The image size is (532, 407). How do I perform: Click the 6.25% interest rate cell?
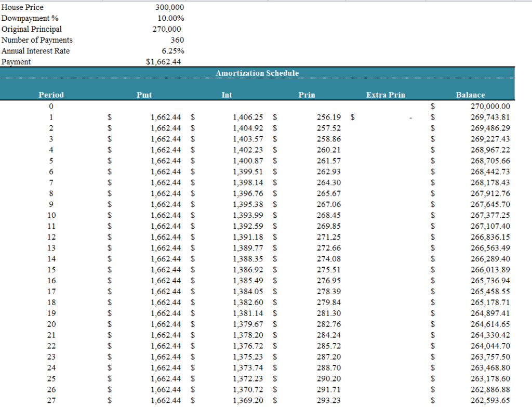[x=172, y=50]
